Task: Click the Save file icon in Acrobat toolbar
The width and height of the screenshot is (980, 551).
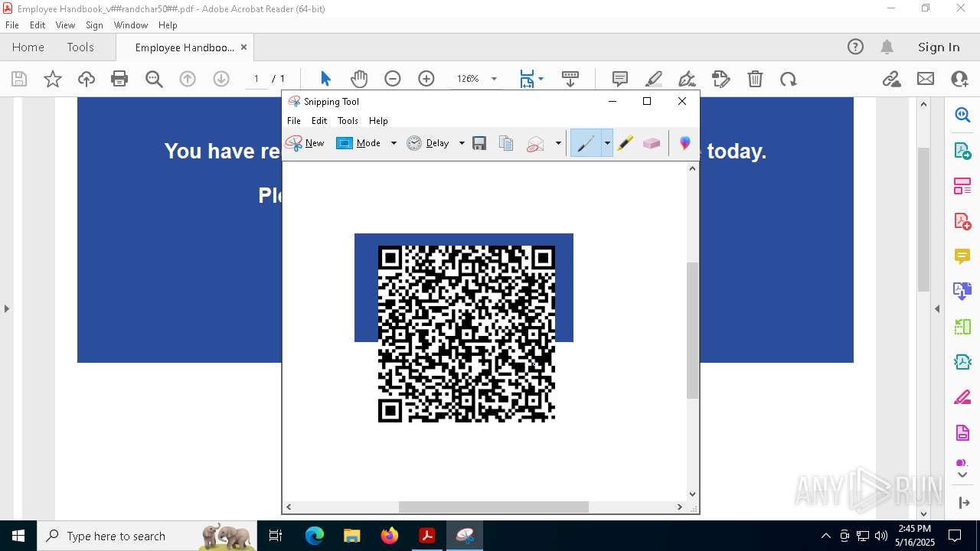Action: 19,79
